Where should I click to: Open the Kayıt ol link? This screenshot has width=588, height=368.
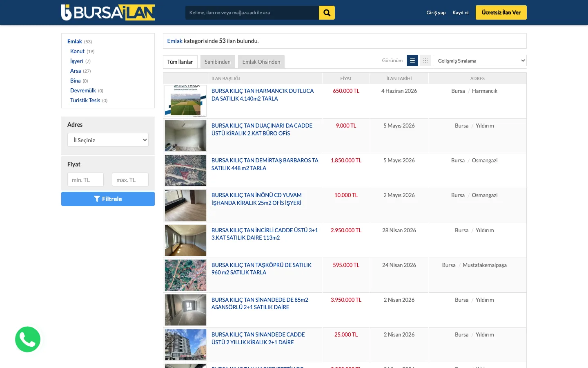[x=461, y=13]
